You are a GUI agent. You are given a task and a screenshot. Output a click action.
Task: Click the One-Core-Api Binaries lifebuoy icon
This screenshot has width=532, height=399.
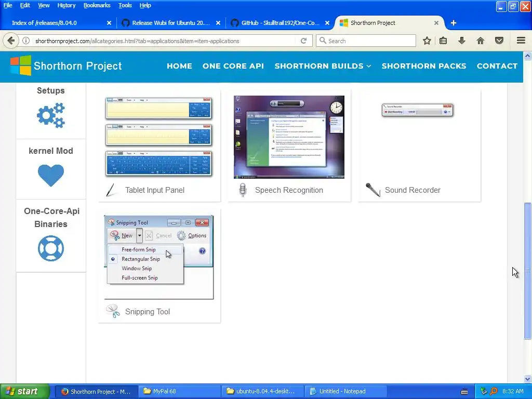pos(51,248)
